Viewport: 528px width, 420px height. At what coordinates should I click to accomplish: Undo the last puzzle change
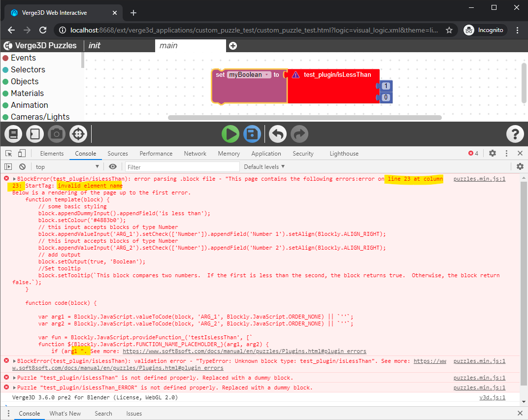pos(278,134)
